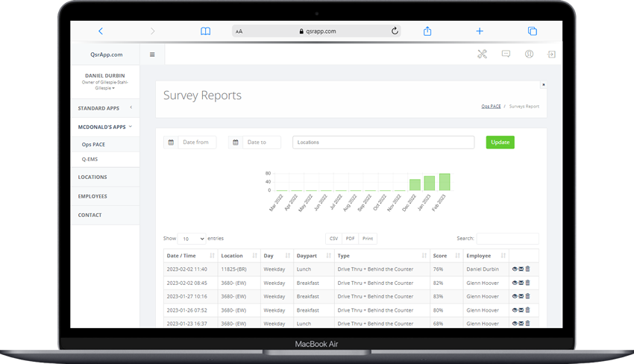View the 2023-02-02 08:45 survey eye icon

[x=515, y=283]
